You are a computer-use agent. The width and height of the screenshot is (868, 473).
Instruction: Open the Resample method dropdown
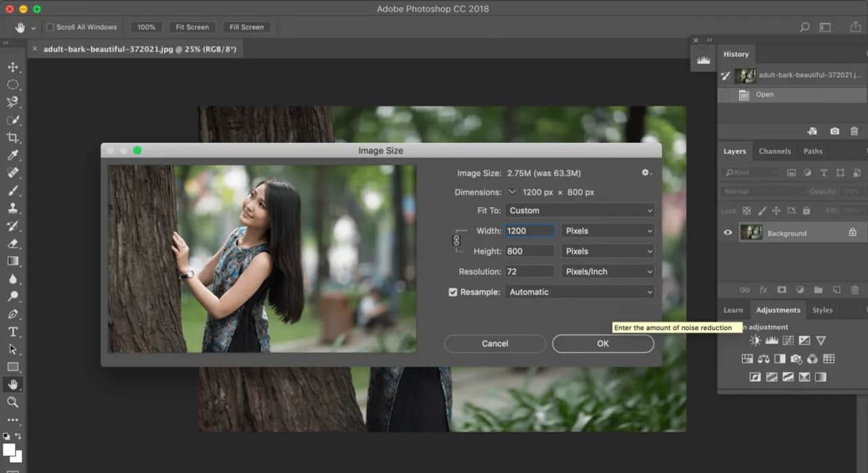(580, 292)
